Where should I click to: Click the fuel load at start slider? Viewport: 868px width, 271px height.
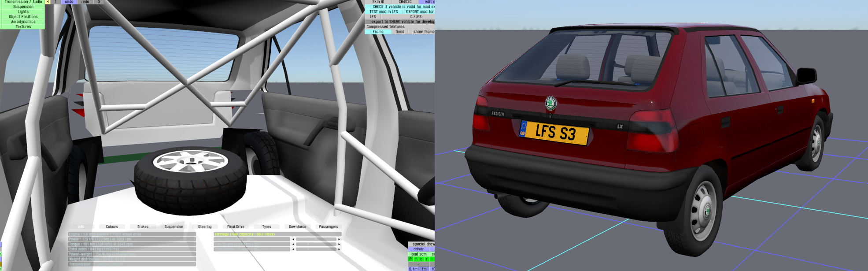click(x=316, y=239)
